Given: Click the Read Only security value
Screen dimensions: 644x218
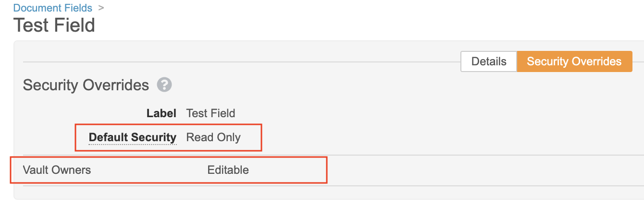Looking at the screenshot, I should point(213,137).
